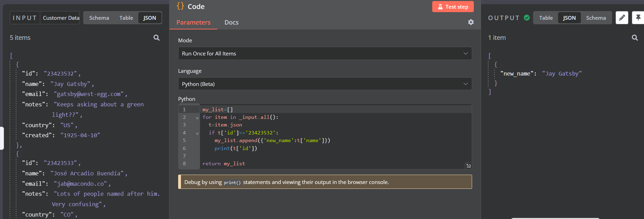
Task: Switch output view to Table
Action: 546,18
